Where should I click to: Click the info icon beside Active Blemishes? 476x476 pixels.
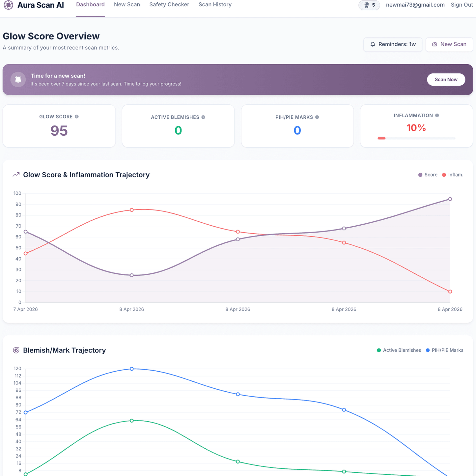click(x=203, y=117)
